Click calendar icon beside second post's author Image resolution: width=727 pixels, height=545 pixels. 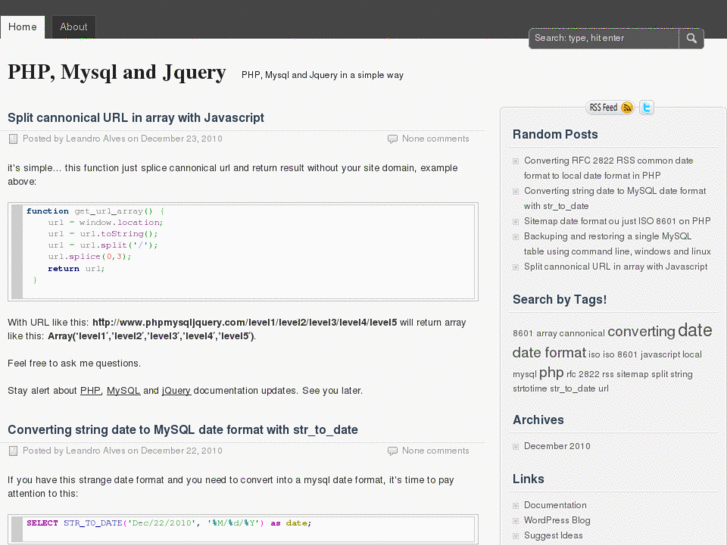click(x=13, y=451)
